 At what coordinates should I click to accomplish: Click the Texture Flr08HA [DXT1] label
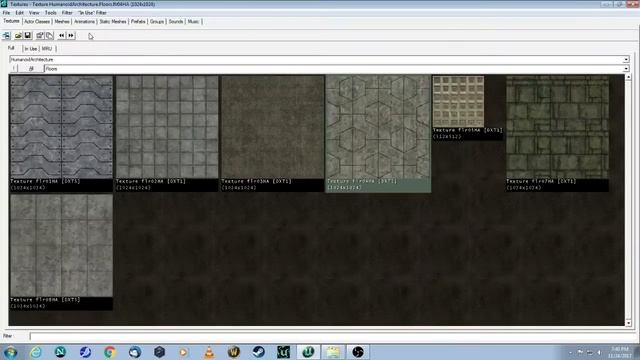pyautogui.click(x=45, y=300)
